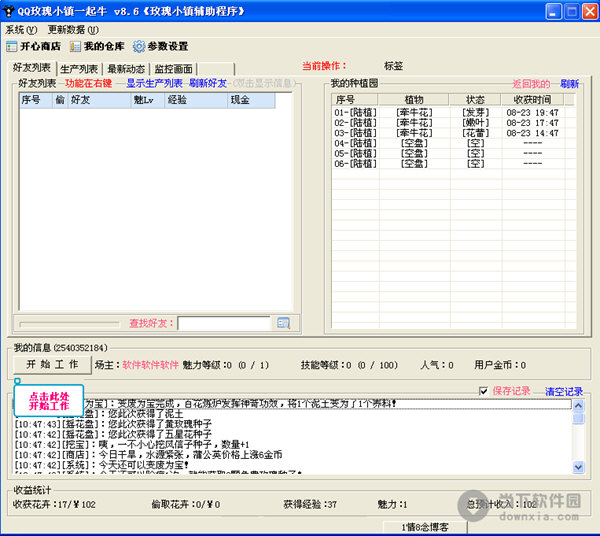The image size is (600, 536).
Task: Click the log scrollbar up arrow
Action: pyautogui.click(x=578, y=406)
